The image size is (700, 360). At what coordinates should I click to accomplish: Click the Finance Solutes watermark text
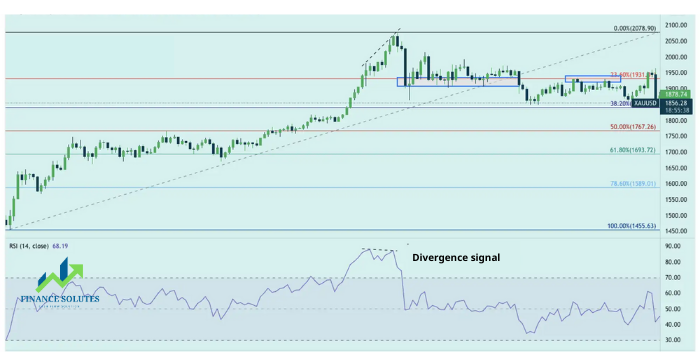coord(60,299)
